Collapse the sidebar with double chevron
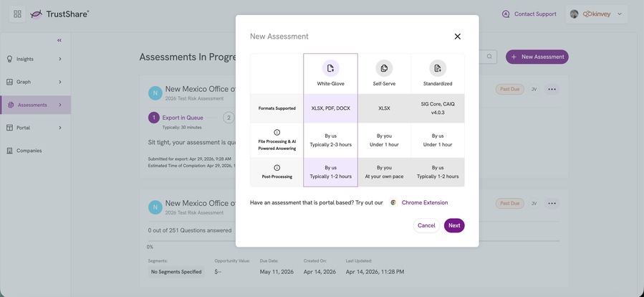 click(x=59, y=40)
